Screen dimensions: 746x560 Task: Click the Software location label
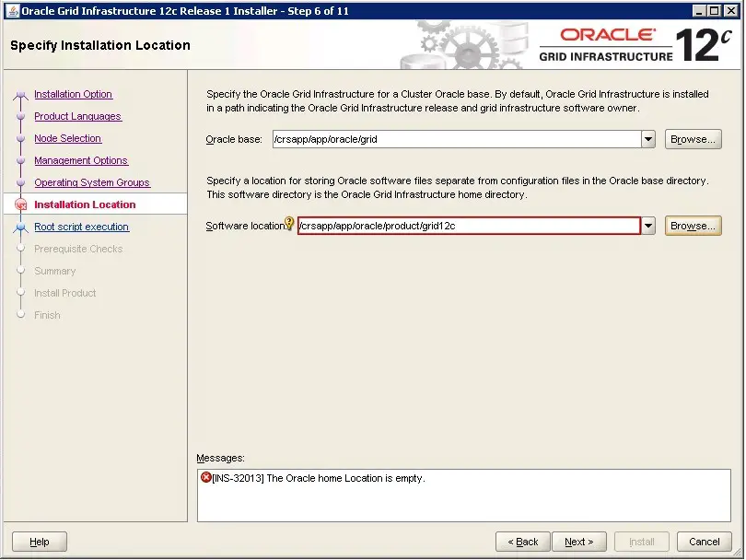pyautogui.click(x=245, y=226)
